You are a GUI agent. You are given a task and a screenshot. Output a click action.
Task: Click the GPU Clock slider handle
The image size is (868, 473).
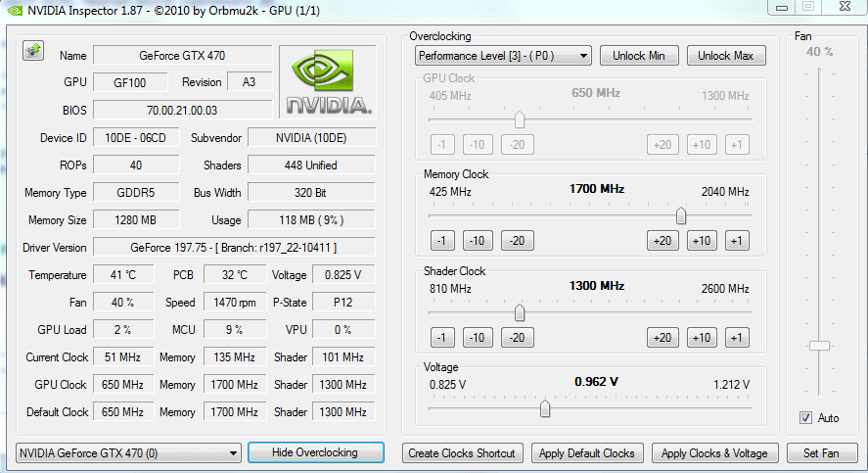[520, 119]
